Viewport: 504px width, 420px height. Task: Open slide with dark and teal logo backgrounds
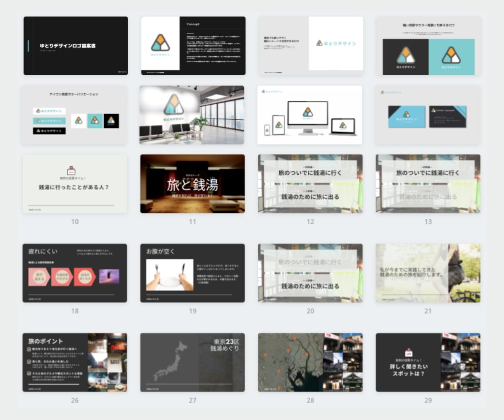(x=428, y=46)
